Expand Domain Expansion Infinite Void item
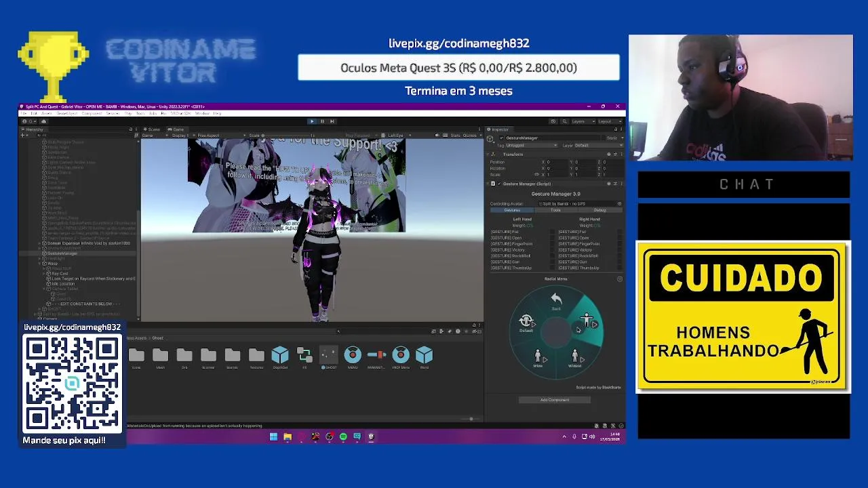 pos(40,243)
